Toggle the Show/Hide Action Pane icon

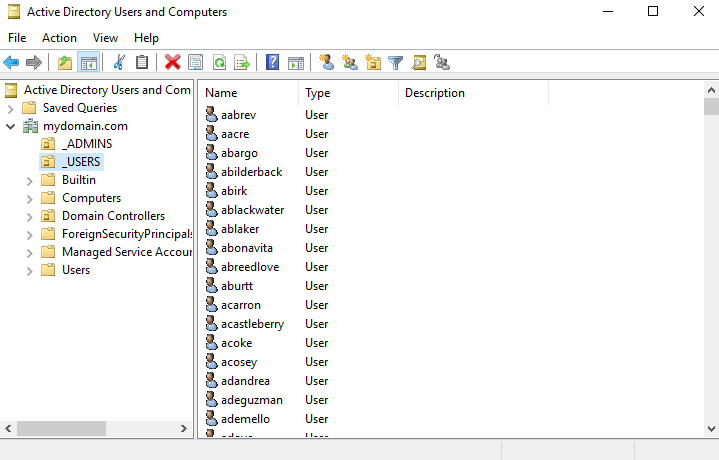(296, 62)
